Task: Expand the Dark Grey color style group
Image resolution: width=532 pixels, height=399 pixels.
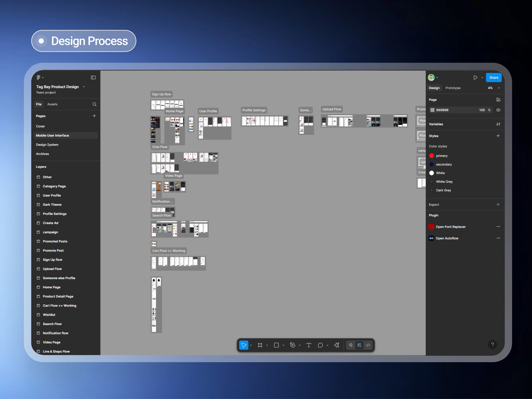Action: click(x=432, y=190)
